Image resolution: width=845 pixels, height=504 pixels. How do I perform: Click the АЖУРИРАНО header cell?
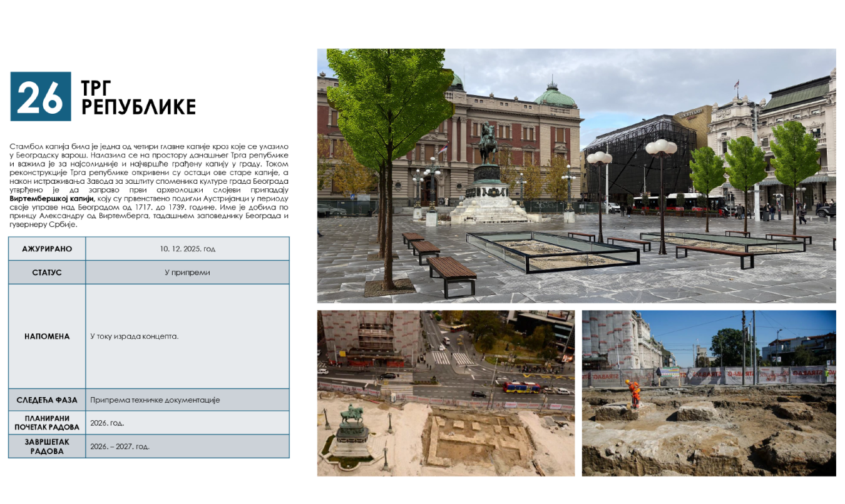(x=47, y=249)
